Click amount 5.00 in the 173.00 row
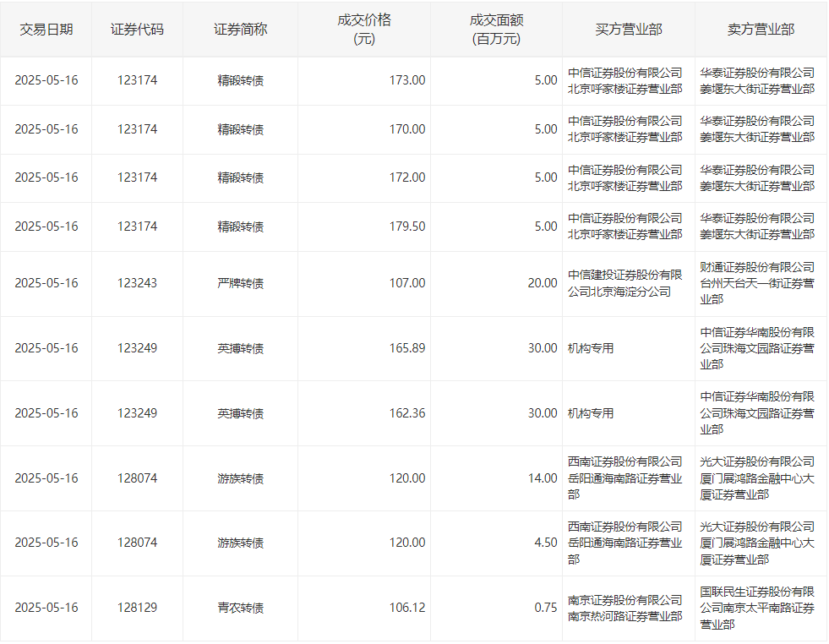The width and height of the screenshot is (829, 644). [546, 80]
